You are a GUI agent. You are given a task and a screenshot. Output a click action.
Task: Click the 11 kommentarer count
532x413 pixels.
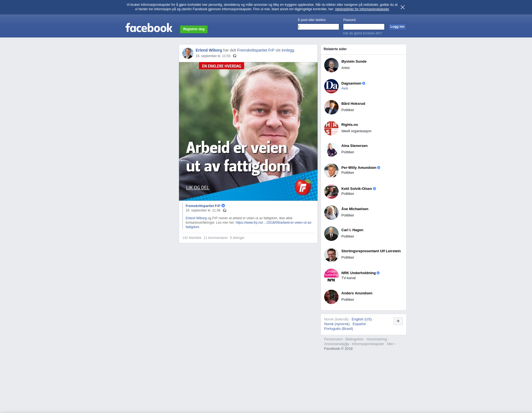click(x=215, y=238)
